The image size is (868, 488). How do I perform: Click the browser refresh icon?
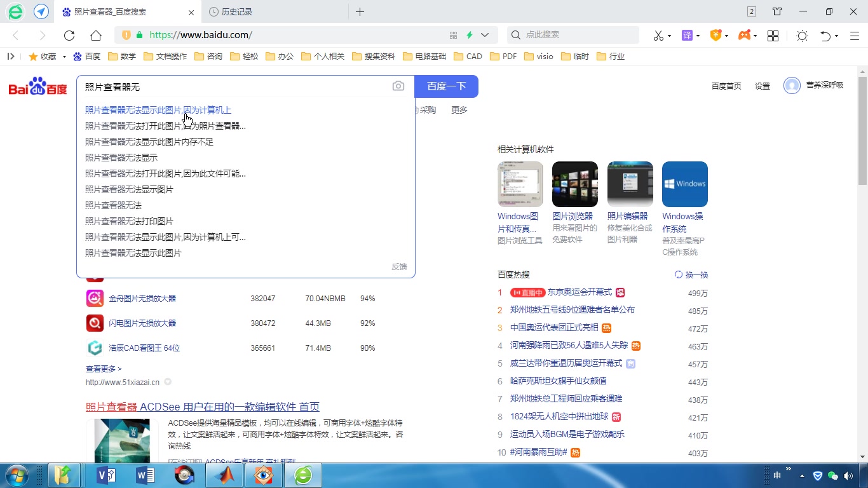point(69,36)
